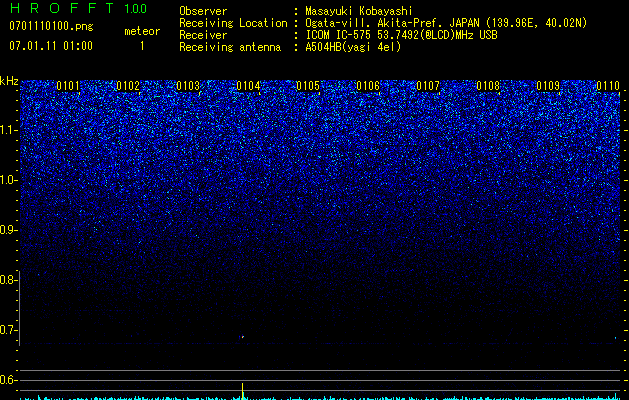Click the 0.7 kHz axis label
Screen dimensions: 629x400
coord(9,330)
